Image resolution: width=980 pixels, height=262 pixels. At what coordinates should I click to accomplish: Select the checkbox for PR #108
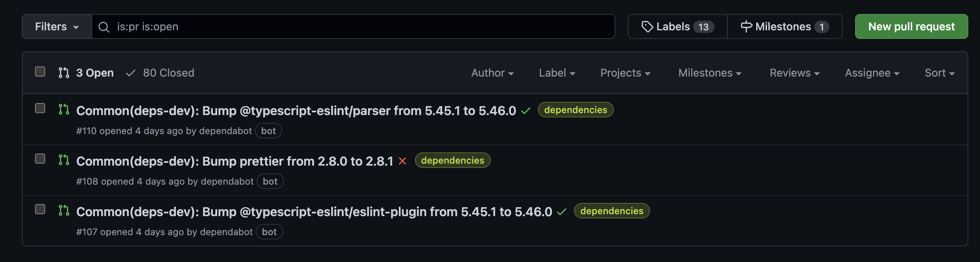click(x=40, y=159)
